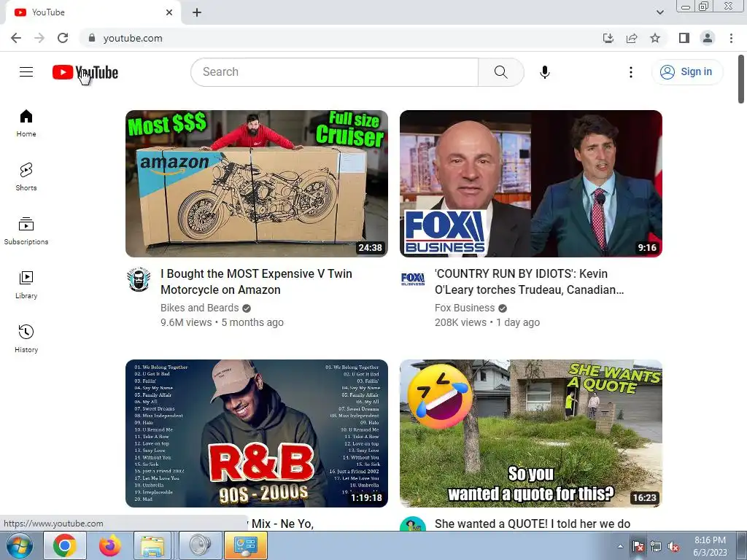Reload the page
The height and width of the screenshot is (560, 747).
click(x=63, y=38)
